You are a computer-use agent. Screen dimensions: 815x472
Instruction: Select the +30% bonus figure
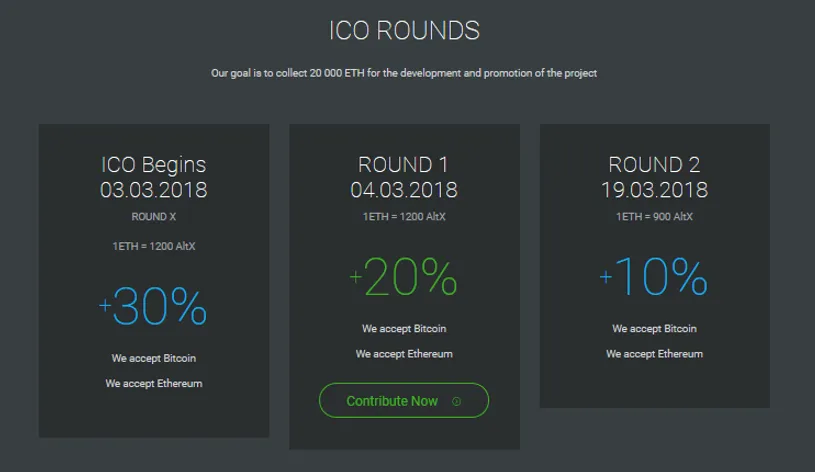point(153,306)
